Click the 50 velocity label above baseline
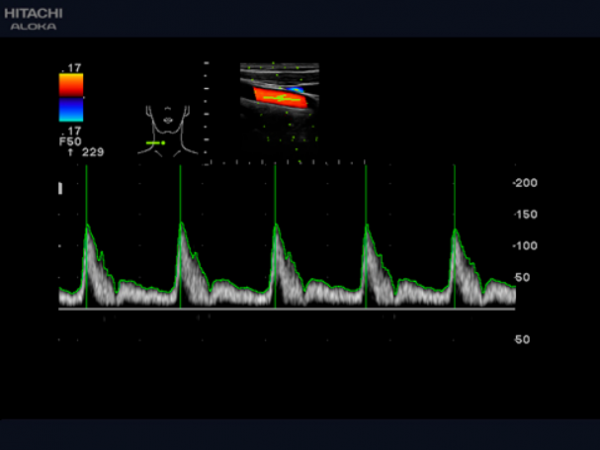 click(x=523, y=277)
